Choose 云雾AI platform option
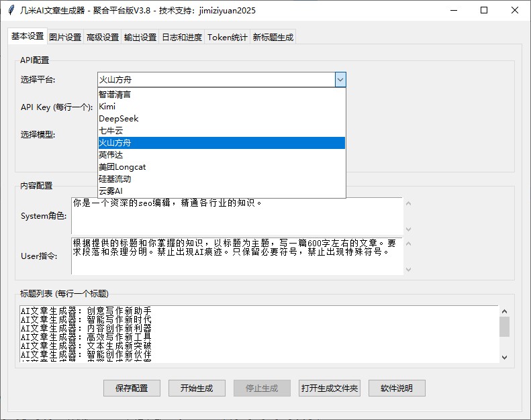The height and width of the screenshot is (420, 531). pos(222,191)
